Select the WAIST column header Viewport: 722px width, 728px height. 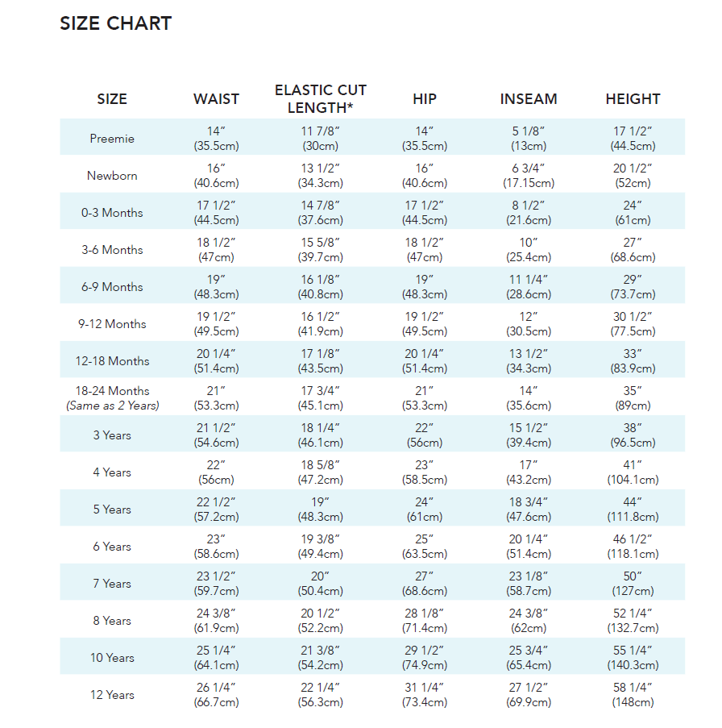tap(216, 99)
